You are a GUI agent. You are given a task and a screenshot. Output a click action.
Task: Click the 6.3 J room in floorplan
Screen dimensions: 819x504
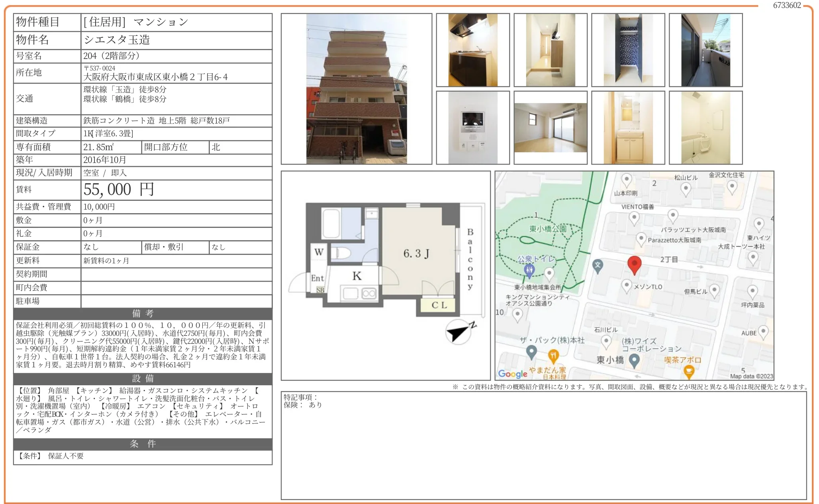pos(416,253)
